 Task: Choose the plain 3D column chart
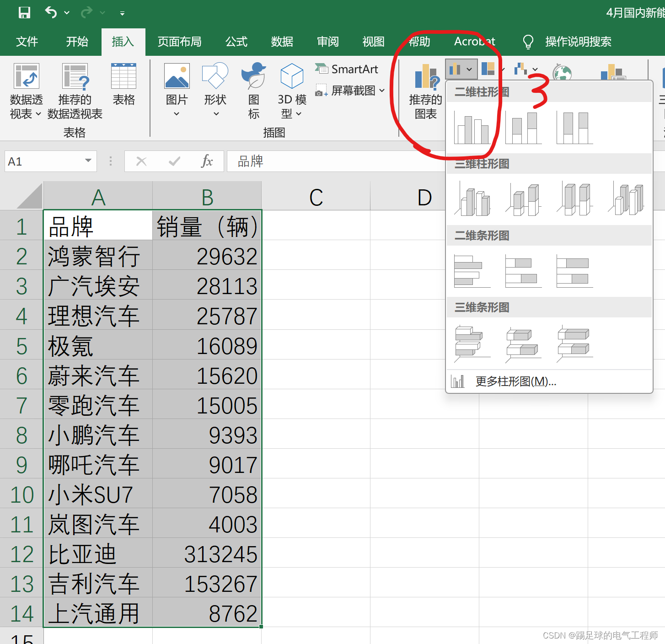click(626, 199)
